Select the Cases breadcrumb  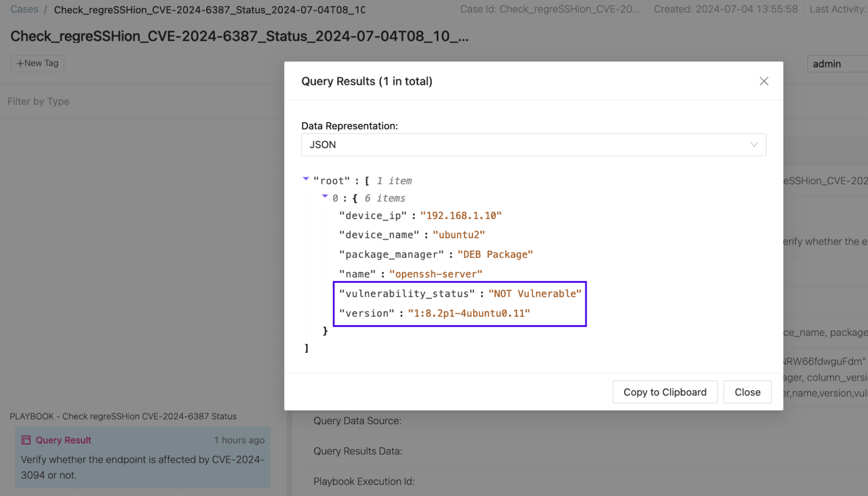coord(24,9)
